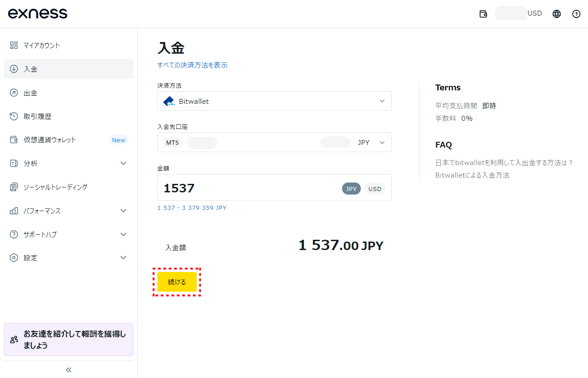This screenshot has height=378, width=588.
Task: Open the USD balance selector in header
Action: click(x=519, y=13)
